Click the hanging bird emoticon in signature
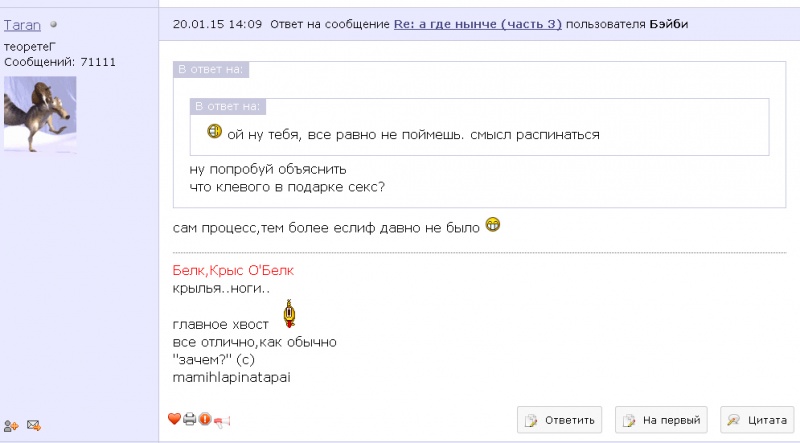Image resolution: width=800 pixels, height=443 pixels. pyautogui.click(x=290, y=313)
